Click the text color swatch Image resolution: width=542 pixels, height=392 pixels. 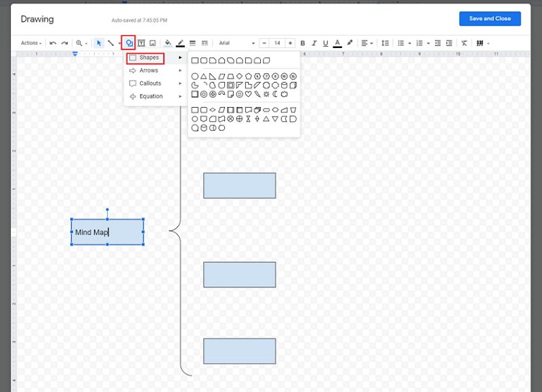point(337,43)
